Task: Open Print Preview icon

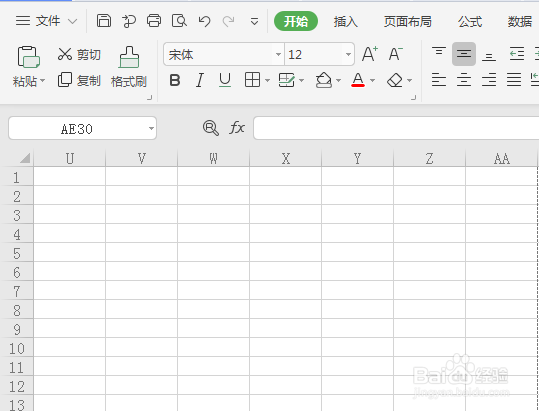Action: [x=179, y=21]
